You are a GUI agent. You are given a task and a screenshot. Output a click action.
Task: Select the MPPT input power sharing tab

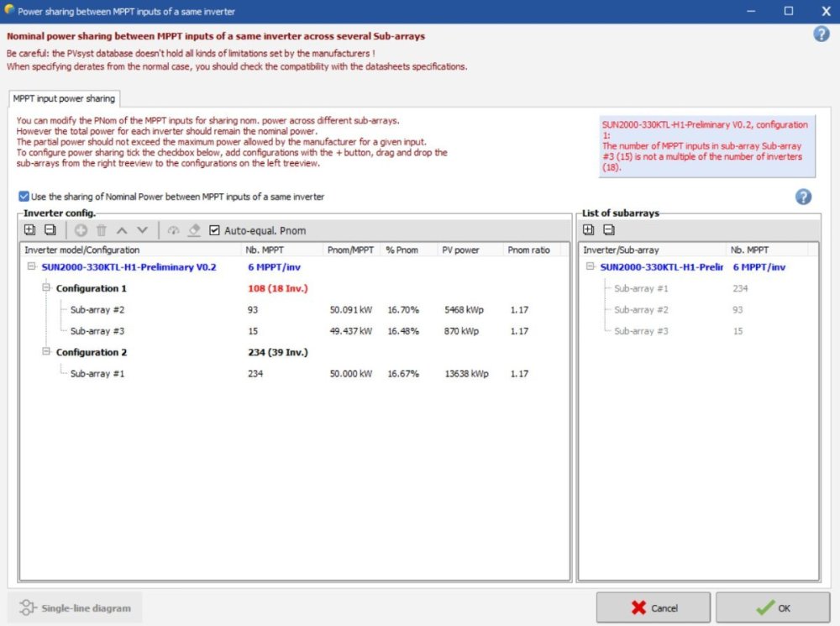(64, 99)
